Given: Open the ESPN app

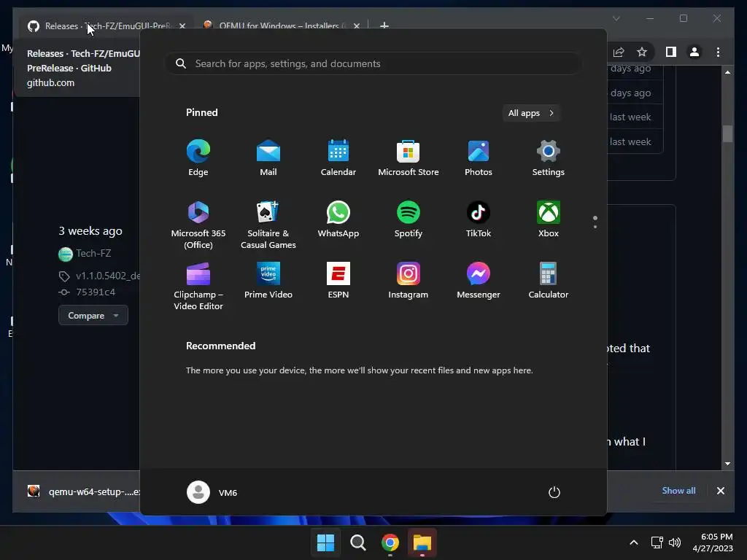Looking at the screenshot, I should pyautogui.click(x=338, y=281).
